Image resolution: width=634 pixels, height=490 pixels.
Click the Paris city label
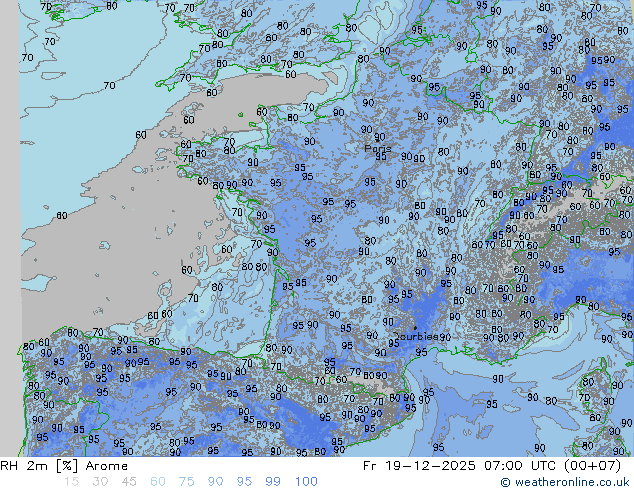pos(378,148)
